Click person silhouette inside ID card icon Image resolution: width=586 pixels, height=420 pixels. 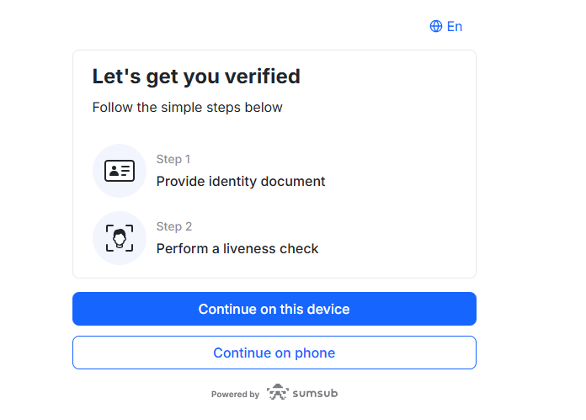click(114, 171)
